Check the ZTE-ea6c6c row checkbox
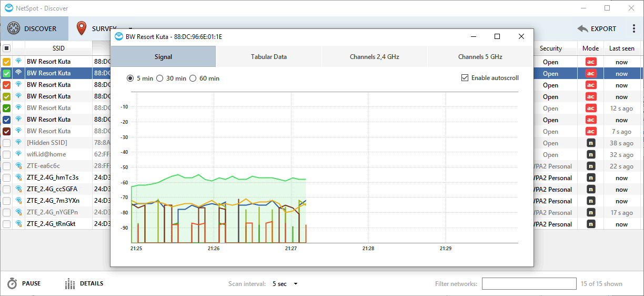 tap(6, 166)
